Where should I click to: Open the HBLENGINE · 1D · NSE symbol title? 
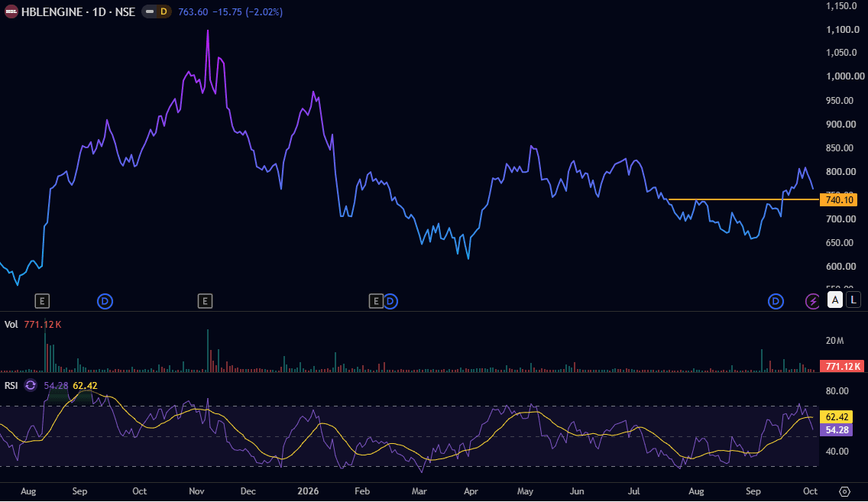coord(78,11)
